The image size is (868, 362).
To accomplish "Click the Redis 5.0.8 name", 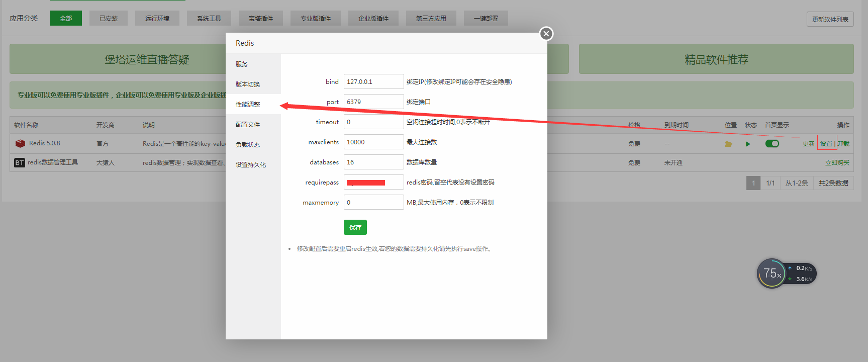I will pos(44,143).
